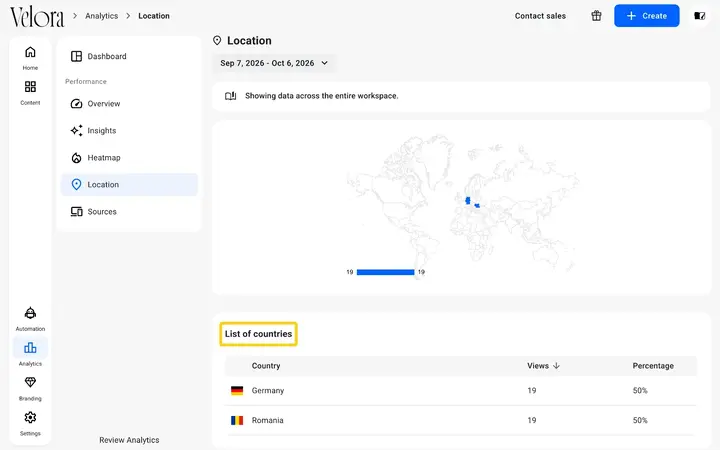Image resolution: width=720 pixels, height=450 pixels.
Task: Click the Romania flag icon
Action: click(237, 420)
